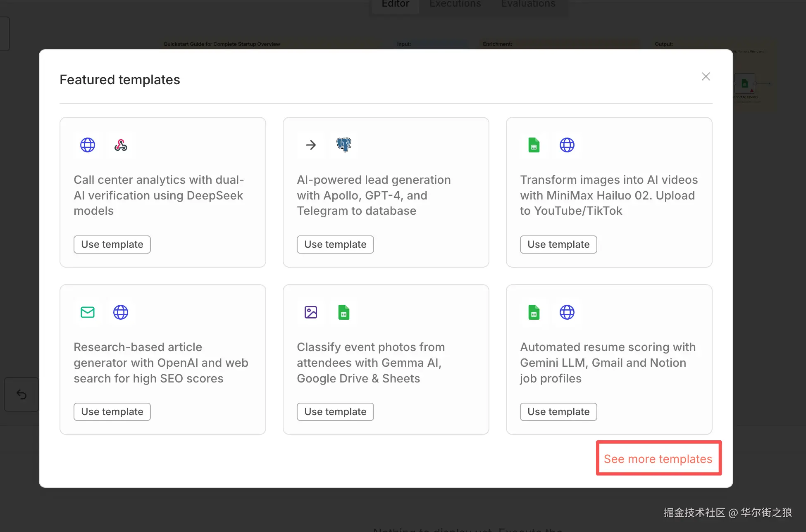Image resolution: width=806 pixels, height=532 pixels.
Task: Click the image icon on classify photos card
Action: point(311,312)
